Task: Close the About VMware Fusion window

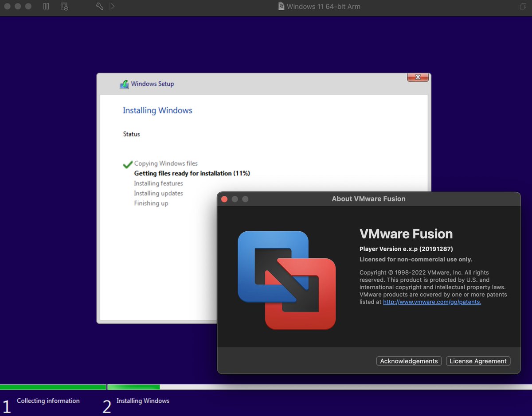Action: click(224, 199)
